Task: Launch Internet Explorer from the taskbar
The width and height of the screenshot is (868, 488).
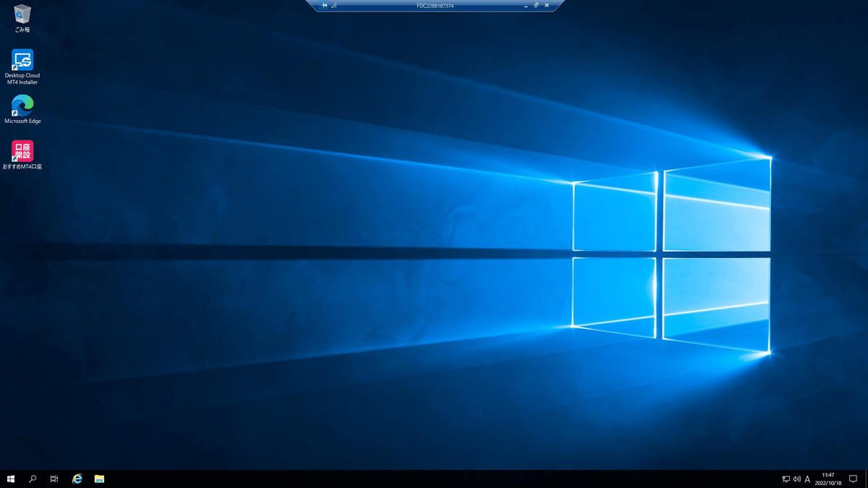Action: point(77,479)
